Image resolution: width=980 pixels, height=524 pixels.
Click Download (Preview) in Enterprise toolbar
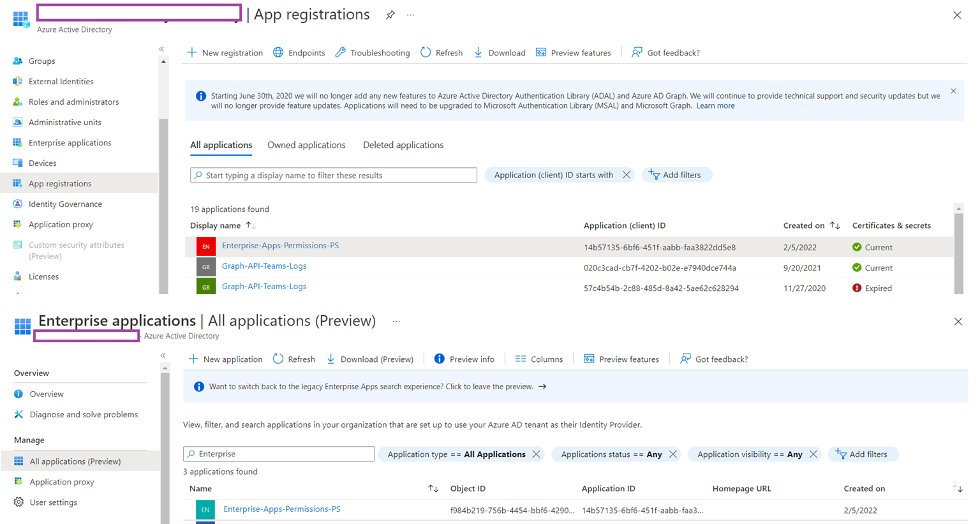pos(370,359)
